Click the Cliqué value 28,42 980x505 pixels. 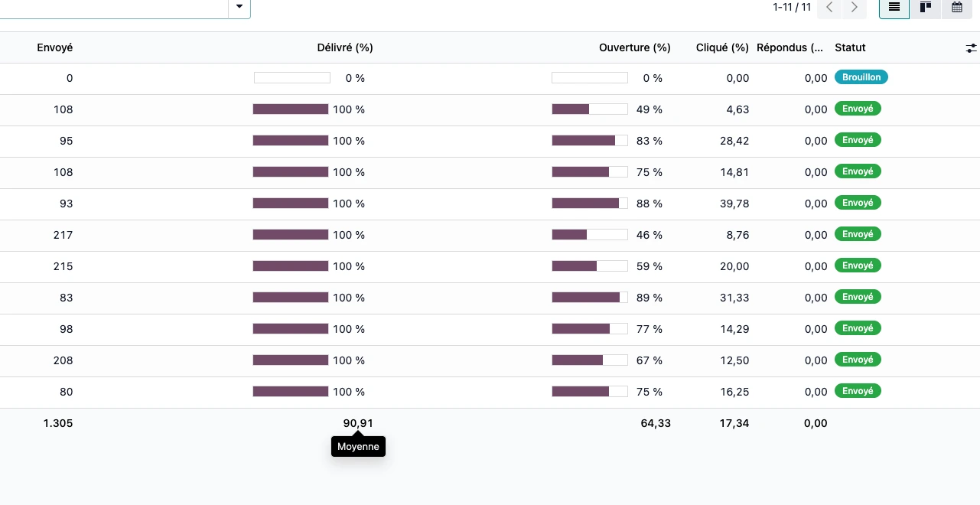click(733, 140)
